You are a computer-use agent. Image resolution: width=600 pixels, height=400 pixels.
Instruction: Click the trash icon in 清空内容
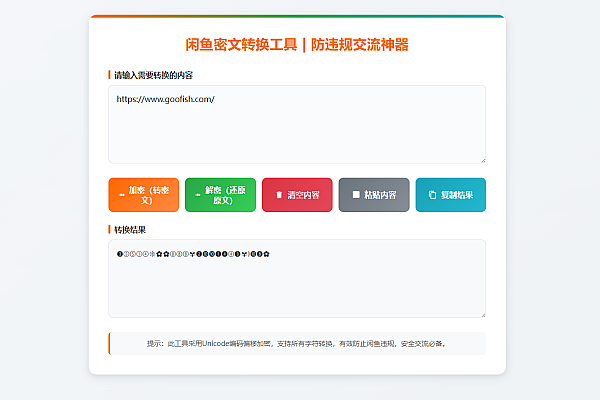click(x=279, y=195)
